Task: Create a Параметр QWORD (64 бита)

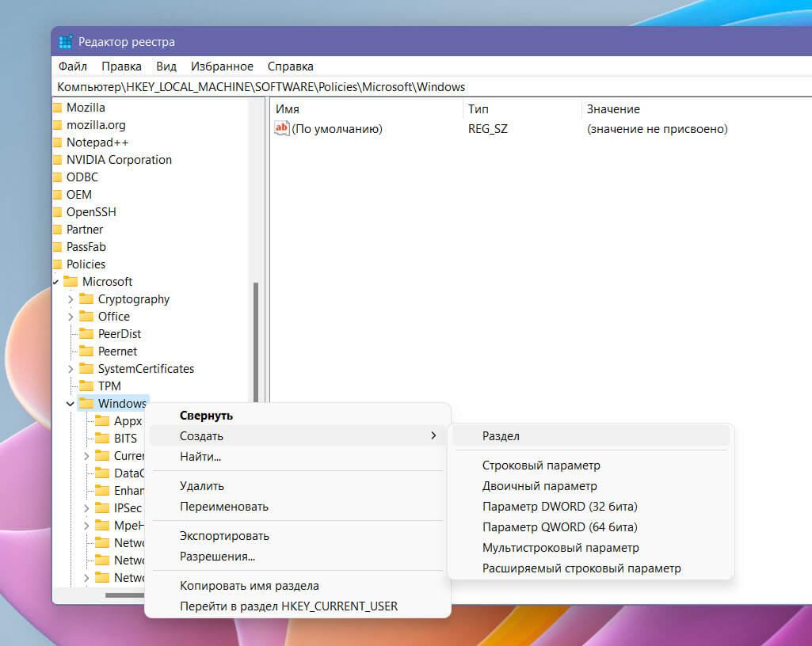Action: (591, 527)
